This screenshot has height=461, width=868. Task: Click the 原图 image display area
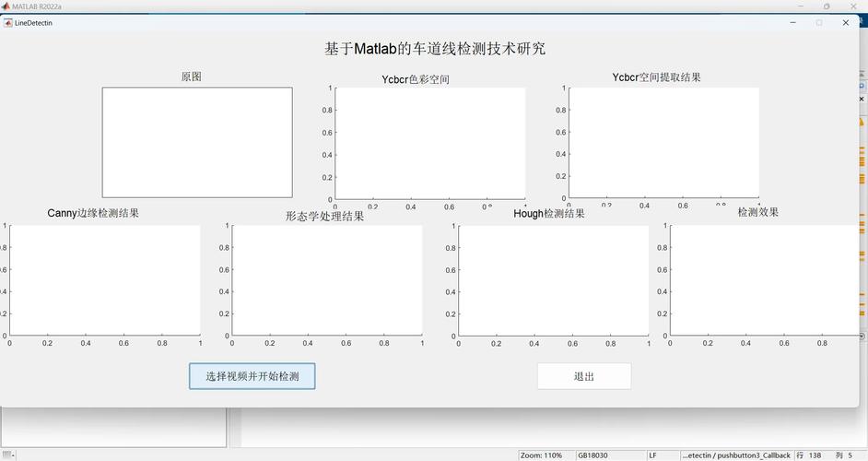click(197, 142)
